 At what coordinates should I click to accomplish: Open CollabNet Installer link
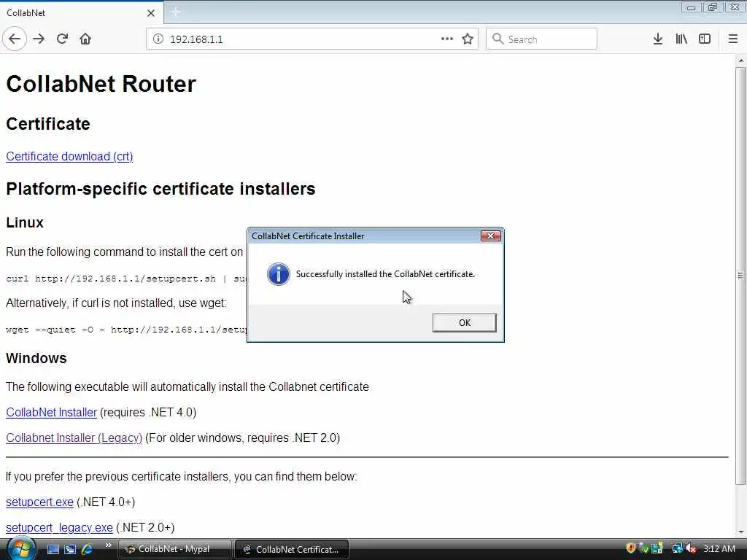tap(52, 413)
